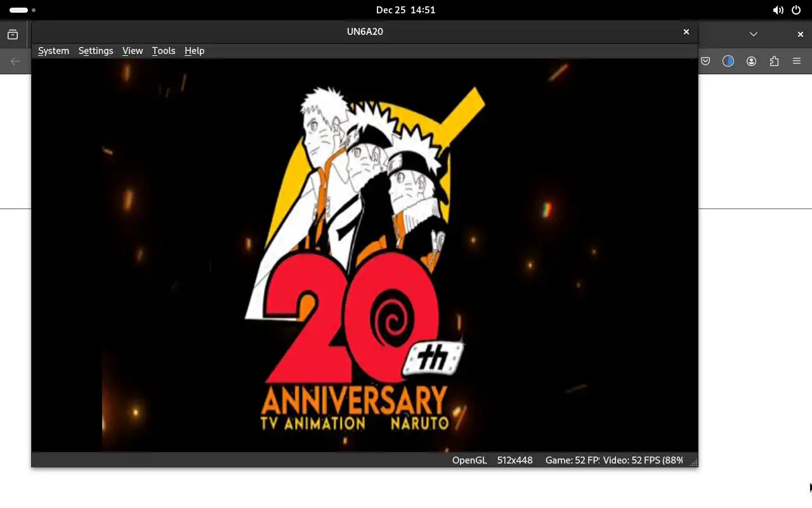Screen dimensions: 812x508
Task: Open the system volume indicator
Action: 778,10
